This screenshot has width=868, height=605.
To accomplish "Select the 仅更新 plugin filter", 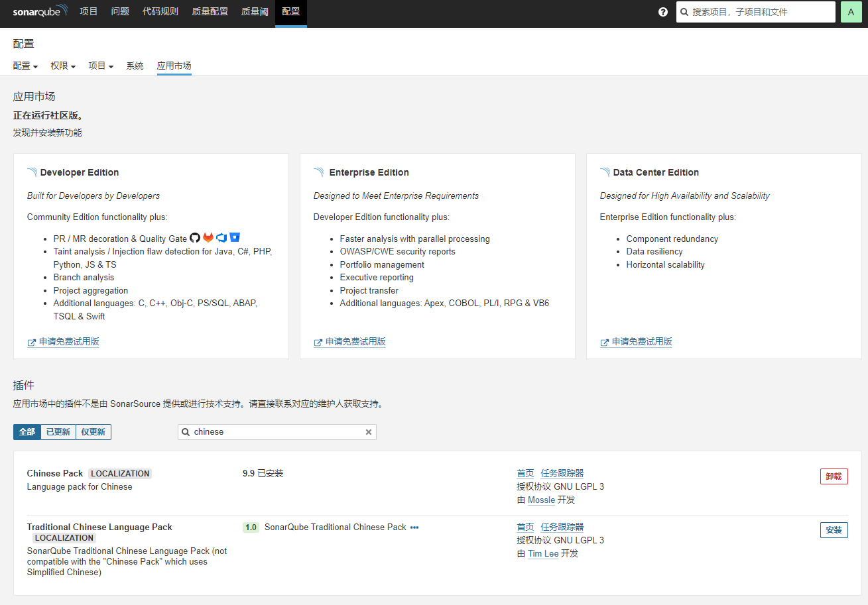I will tap(93, 432).
